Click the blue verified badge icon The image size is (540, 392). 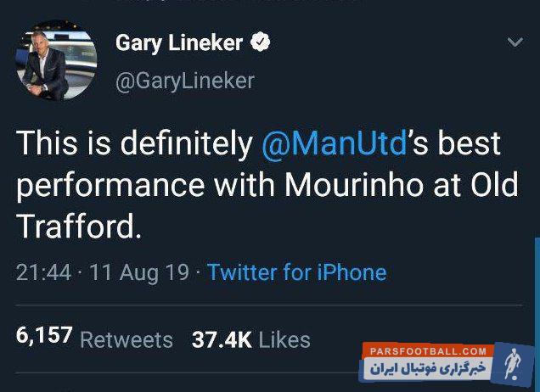click(x=262, y=42)
